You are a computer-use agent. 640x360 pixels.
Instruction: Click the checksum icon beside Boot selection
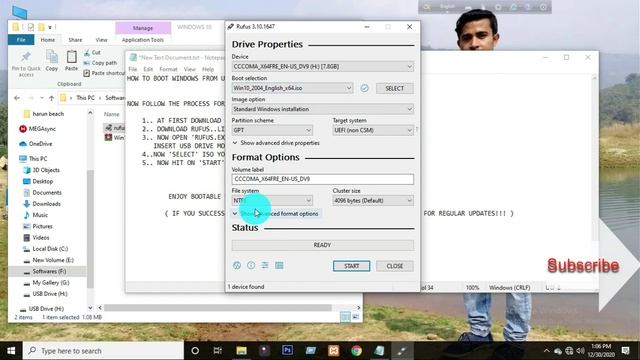[x=364, y=88]
